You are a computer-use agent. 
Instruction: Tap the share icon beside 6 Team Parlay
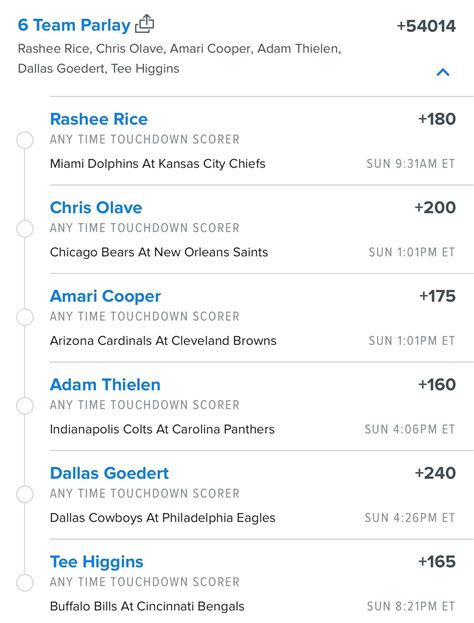click(145, 24)
